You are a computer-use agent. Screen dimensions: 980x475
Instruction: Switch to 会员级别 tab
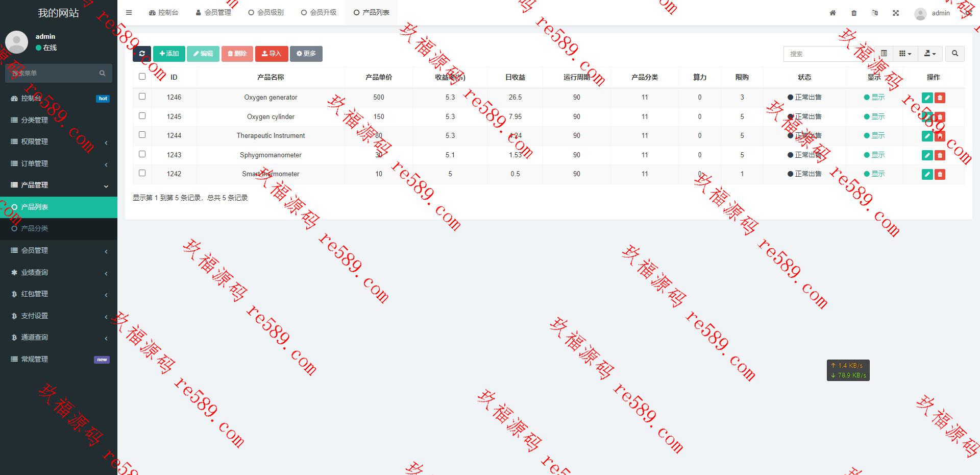click(266, 13)
